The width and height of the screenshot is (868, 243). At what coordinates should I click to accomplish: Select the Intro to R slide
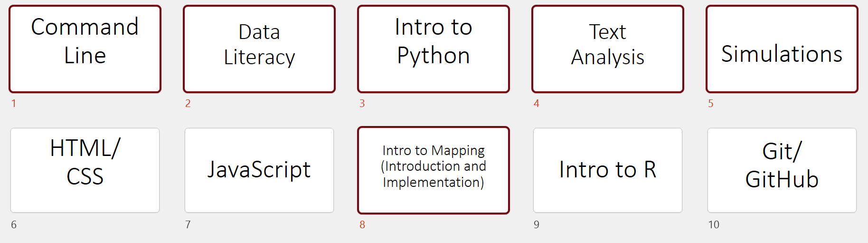(x=608, y=170)
